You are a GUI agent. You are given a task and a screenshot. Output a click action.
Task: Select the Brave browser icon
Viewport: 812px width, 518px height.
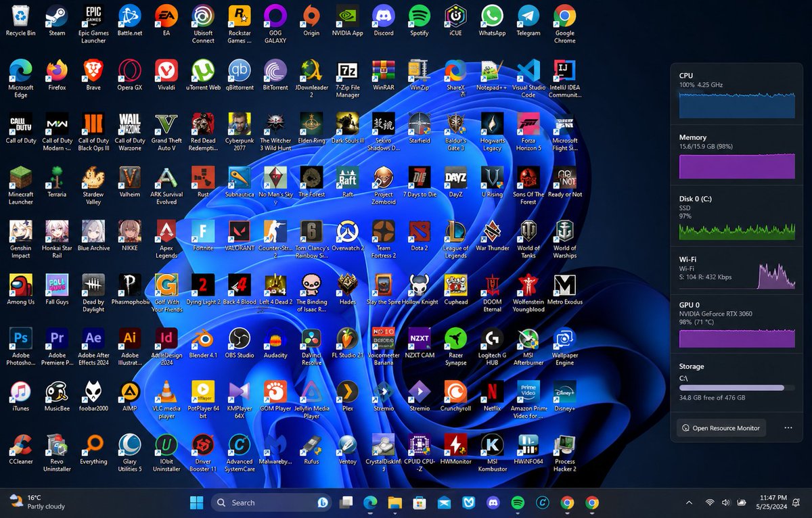(93, 75)
